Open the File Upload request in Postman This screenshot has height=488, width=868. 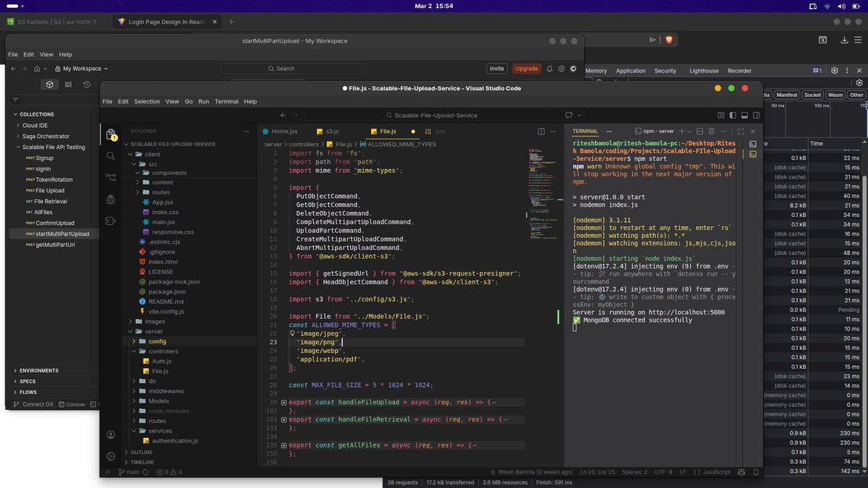(49, 190)
